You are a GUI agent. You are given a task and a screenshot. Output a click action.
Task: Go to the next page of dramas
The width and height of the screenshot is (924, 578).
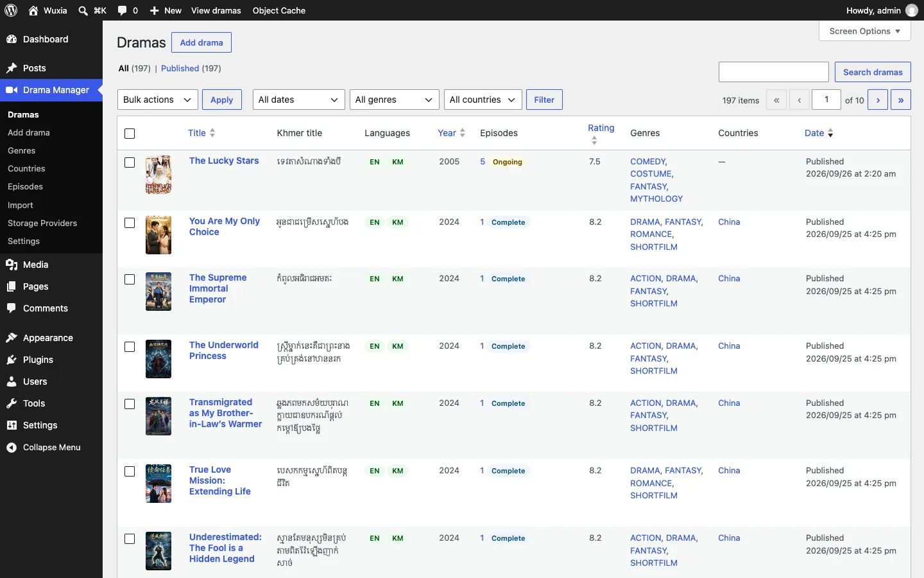[x=878, y=100]
